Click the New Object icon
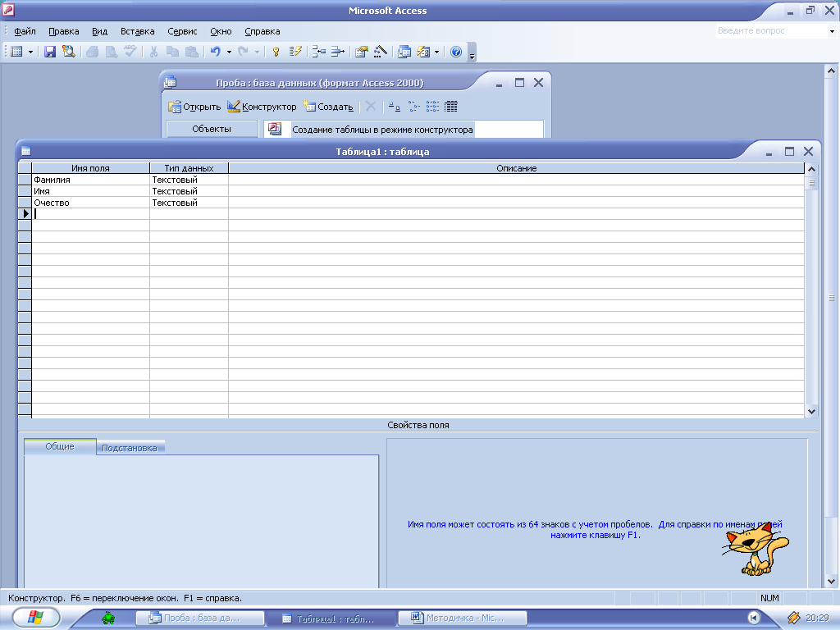Screen dimensions: 840x630 coord(423,52)
